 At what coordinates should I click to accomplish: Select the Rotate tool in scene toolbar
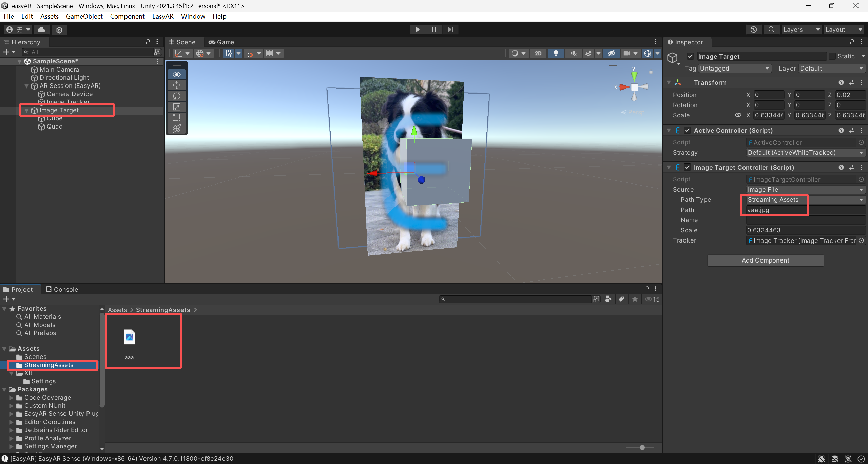click(177, 96)
